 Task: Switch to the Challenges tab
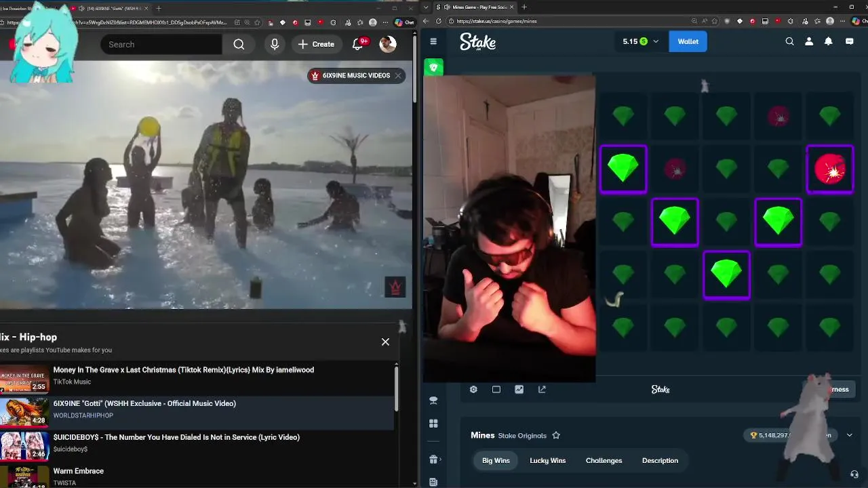604,460
